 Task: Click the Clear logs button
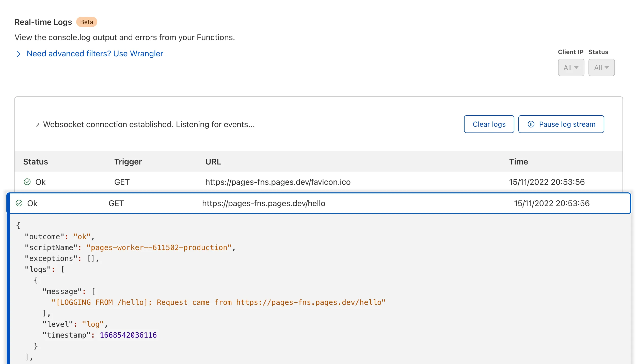pos(489,124)
